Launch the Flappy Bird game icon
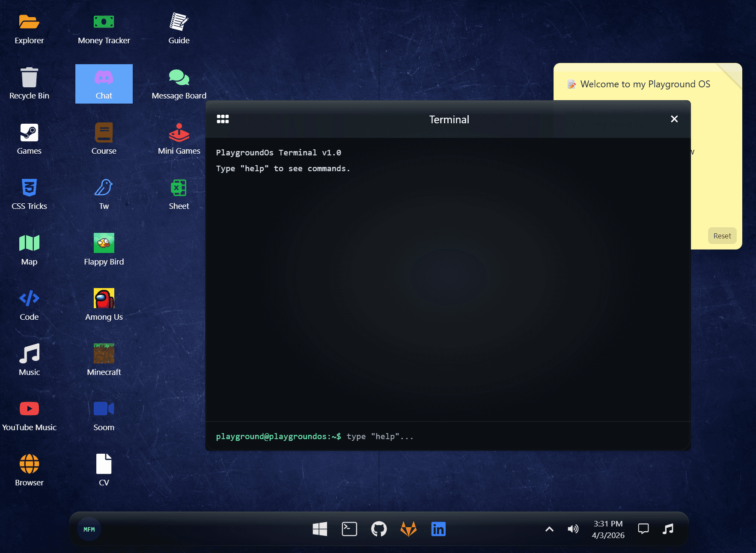Viewport: 756px width, 553px height. [104, 250]
